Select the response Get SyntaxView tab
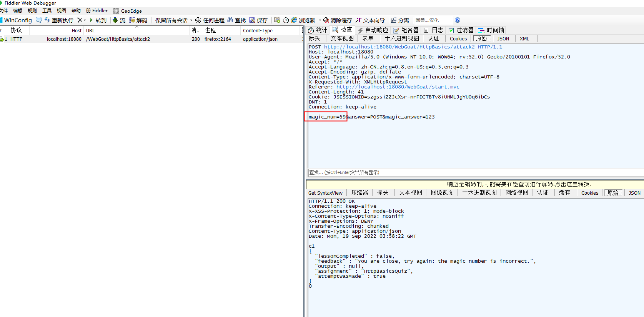644x317 pixels. point(325,193)
